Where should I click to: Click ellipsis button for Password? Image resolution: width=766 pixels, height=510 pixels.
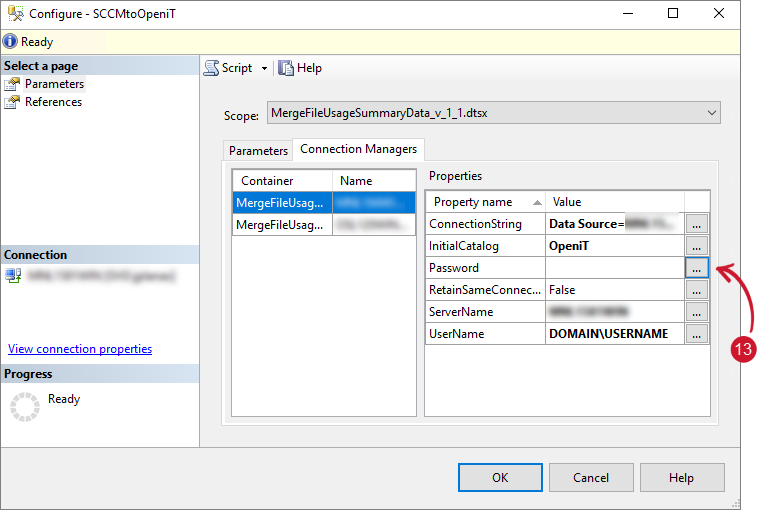[x=697, y=268]
